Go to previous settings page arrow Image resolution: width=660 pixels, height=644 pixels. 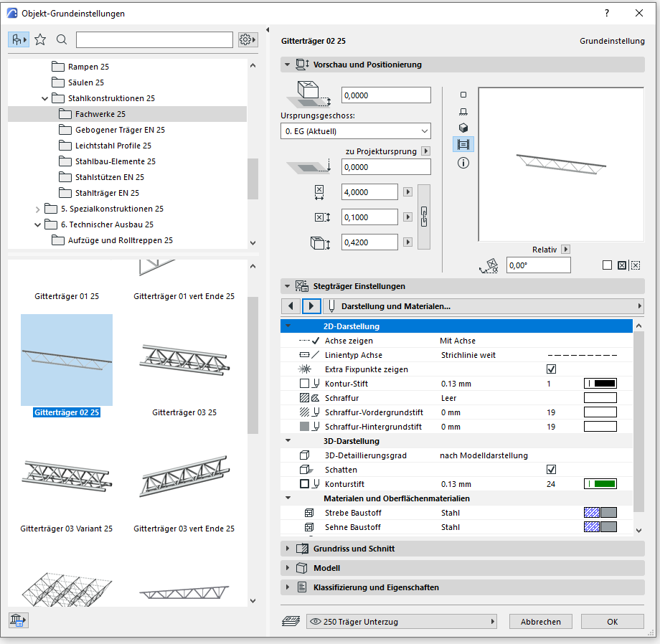291,306
